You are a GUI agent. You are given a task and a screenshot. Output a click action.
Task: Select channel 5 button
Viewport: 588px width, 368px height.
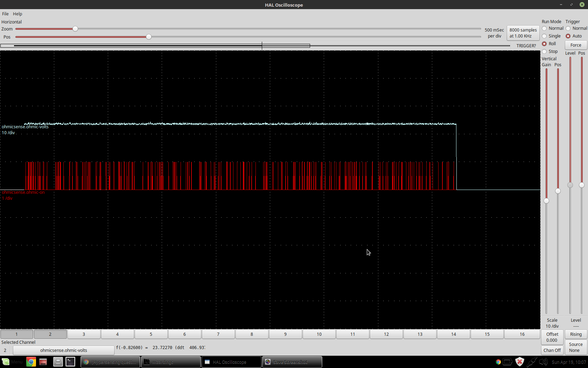tap(151, 334)
